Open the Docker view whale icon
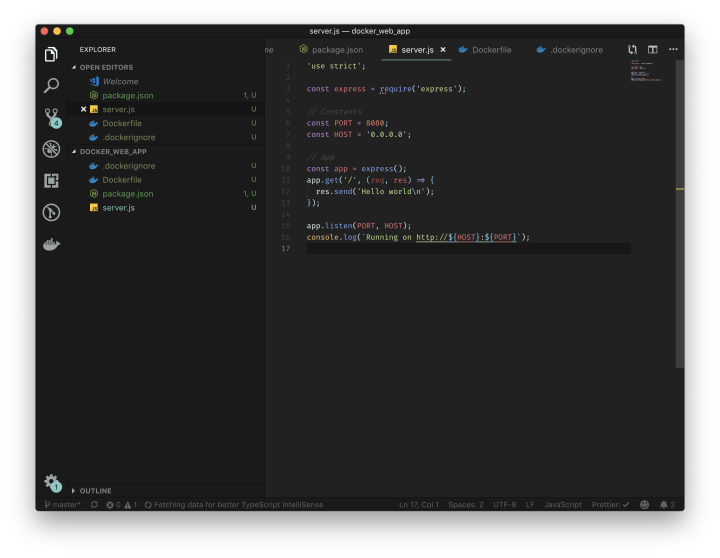This screenshot has height=558, width=720. (x=51, y=243)
